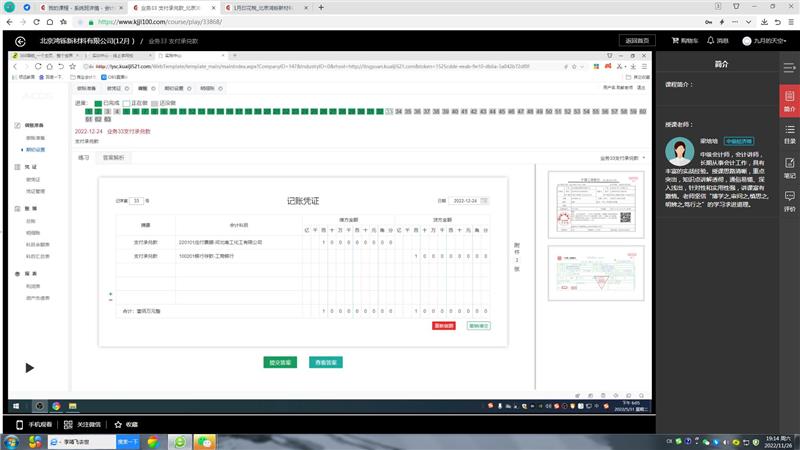Open the top invoice attachment thumbnail
This screenshot has width=800, height=450.
590,203
